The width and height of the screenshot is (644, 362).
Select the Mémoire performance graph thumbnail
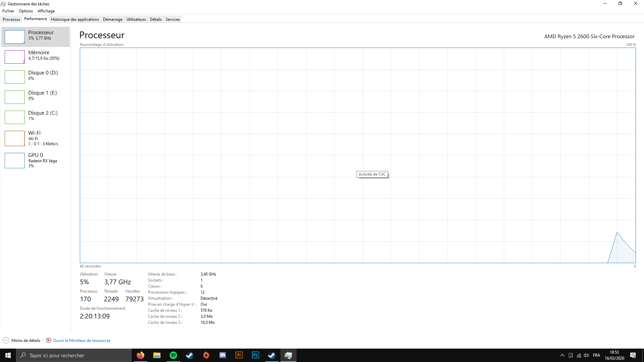point(15,57)
